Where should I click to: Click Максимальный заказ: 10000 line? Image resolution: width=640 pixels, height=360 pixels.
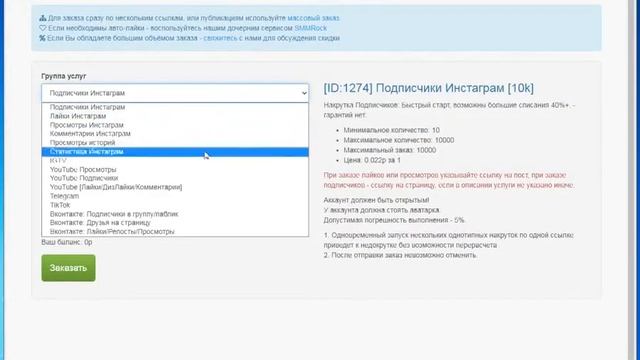click(x=390, y=150)
